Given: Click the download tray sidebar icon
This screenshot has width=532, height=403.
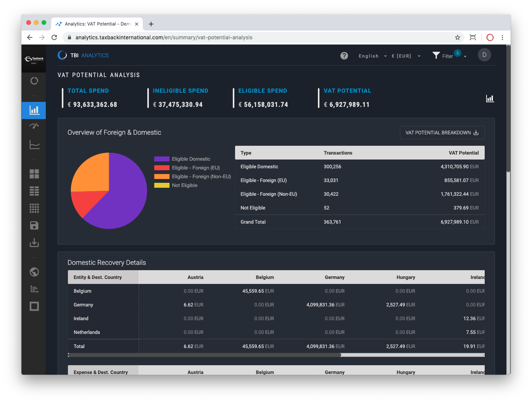Looking at the screenshot, I should (x=34, y=242).
